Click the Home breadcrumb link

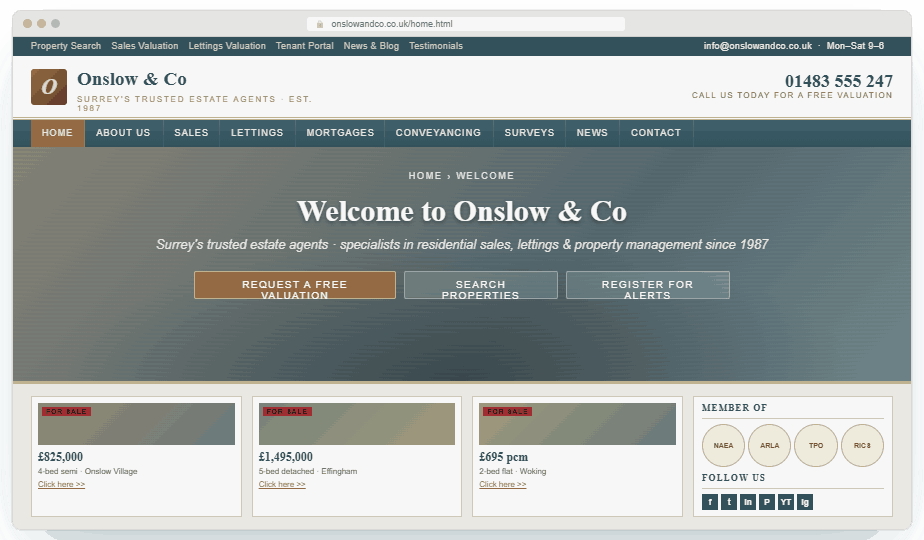[x=425, y=176]
